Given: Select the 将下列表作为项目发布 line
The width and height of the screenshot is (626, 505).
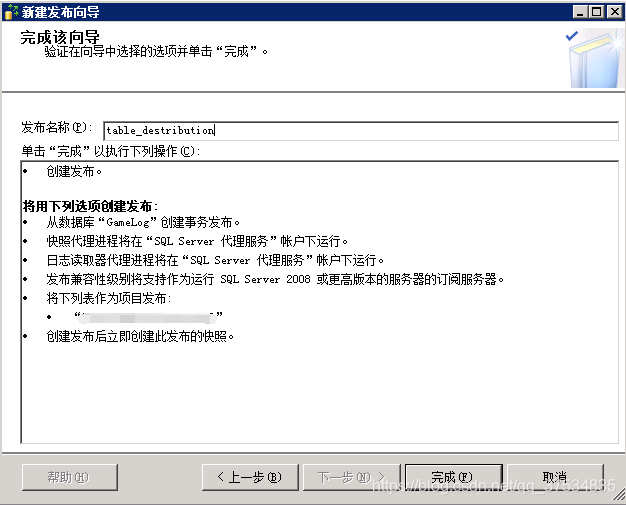Looking at the screenshot, I should (x=109, y=298).
